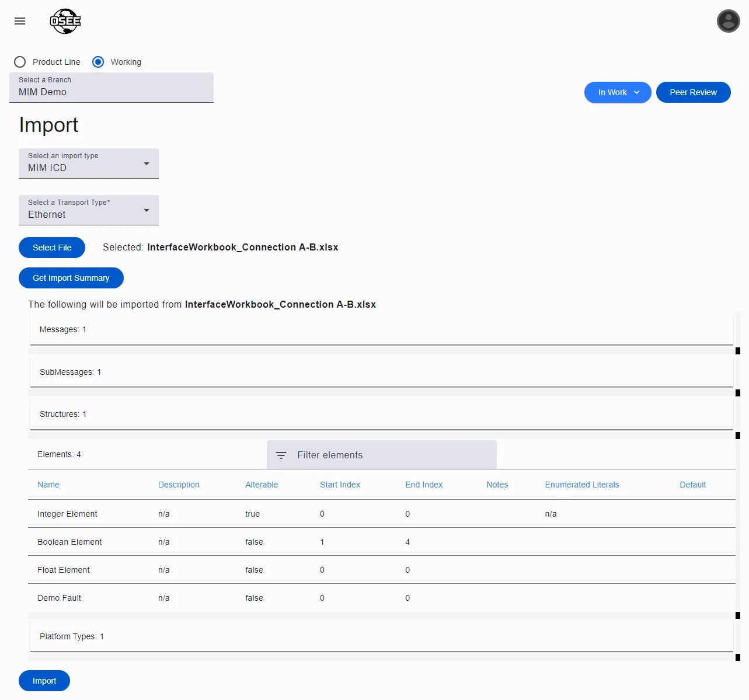
Task: Click the false value in Float Element row
Action: coord(254,570)
